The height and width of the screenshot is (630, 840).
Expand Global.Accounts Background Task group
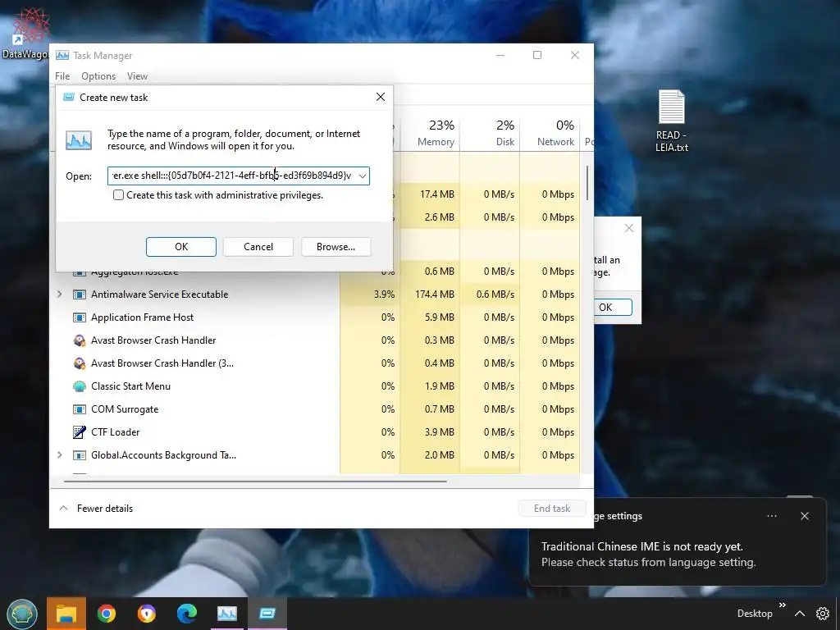(x=59, y=454)
